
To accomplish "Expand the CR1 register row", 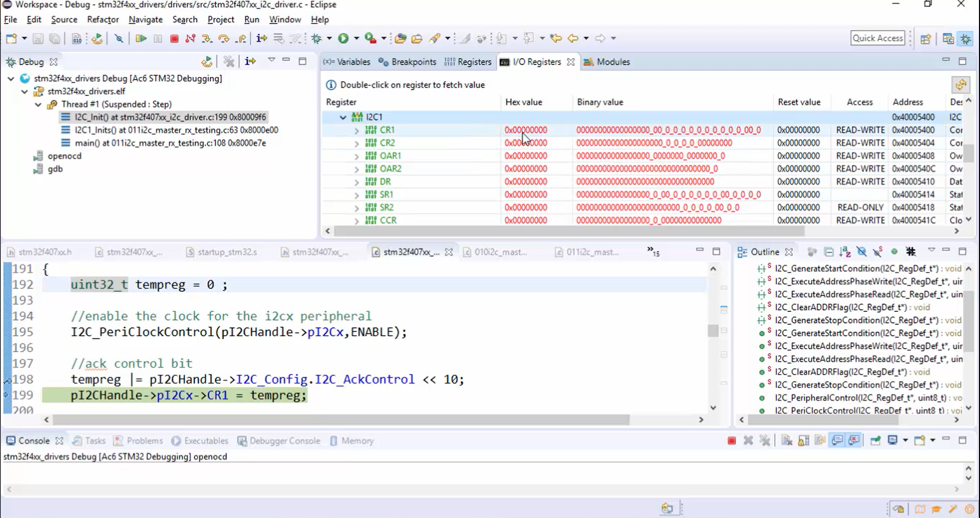I will pyautogui.click(x=356, y=131).
